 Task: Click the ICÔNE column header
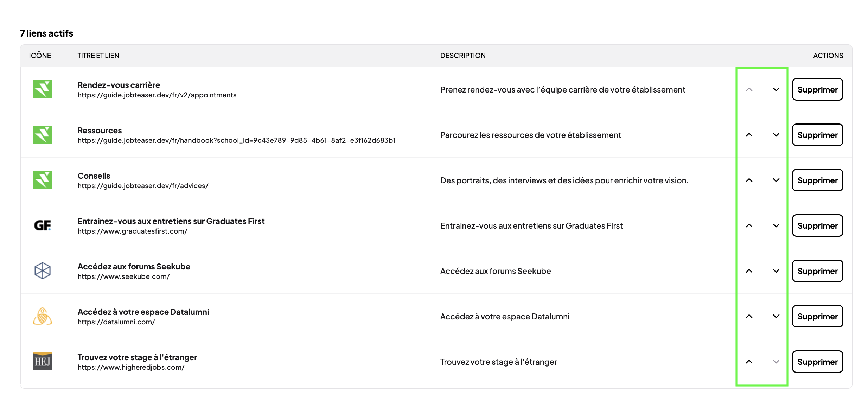pyautogui.click(x=40, y=55)
